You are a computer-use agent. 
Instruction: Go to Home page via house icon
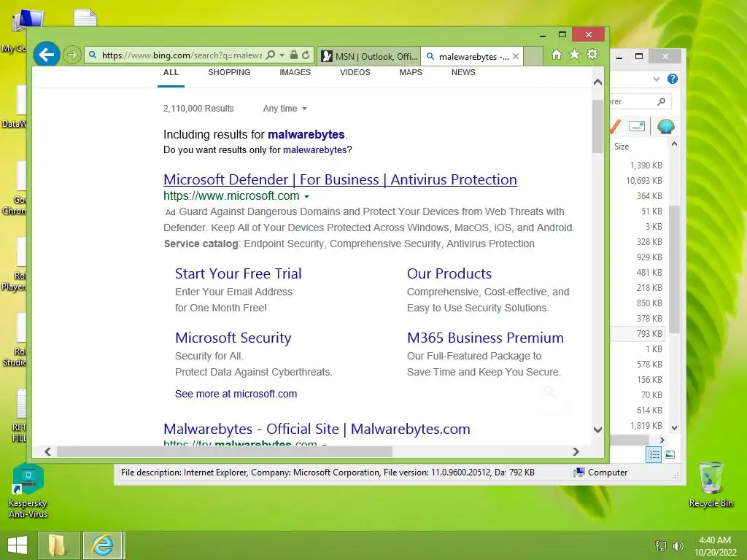[x=557, y=55]
